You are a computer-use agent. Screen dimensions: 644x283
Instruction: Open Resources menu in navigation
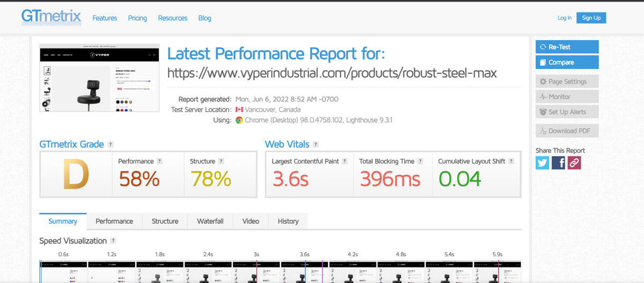click(x=172, y=18)
